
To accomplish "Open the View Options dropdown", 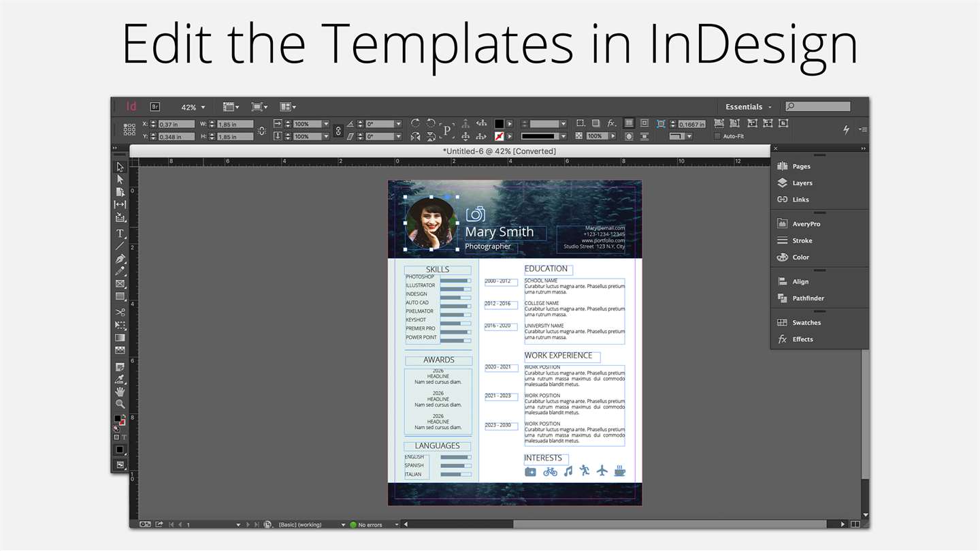I will [x=231, y=107].
